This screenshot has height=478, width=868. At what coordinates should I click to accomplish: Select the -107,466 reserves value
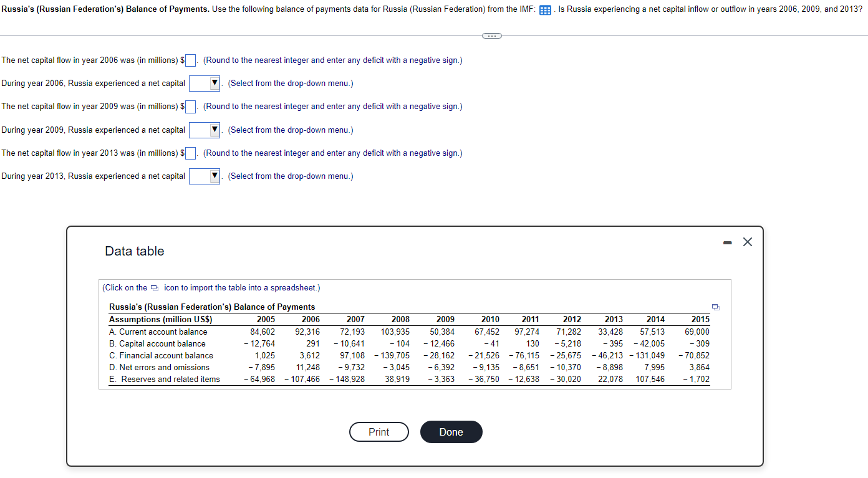(x=302, y=379)
